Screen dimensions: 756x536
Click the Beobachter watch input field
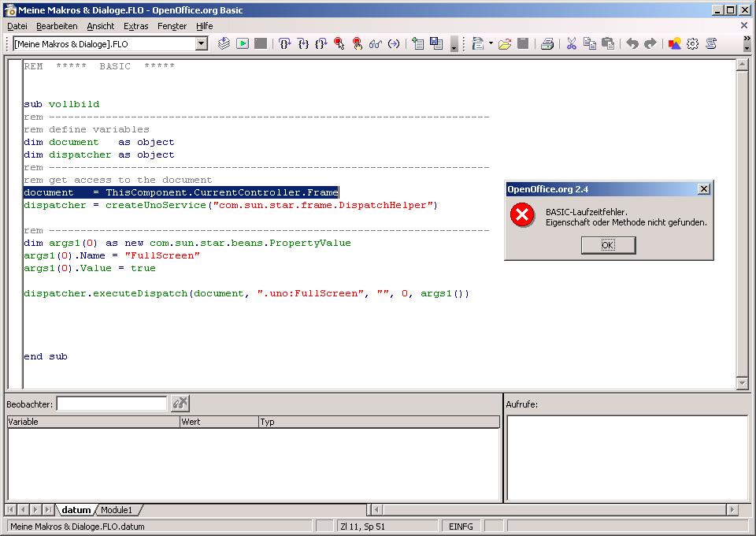click(111, 404)
